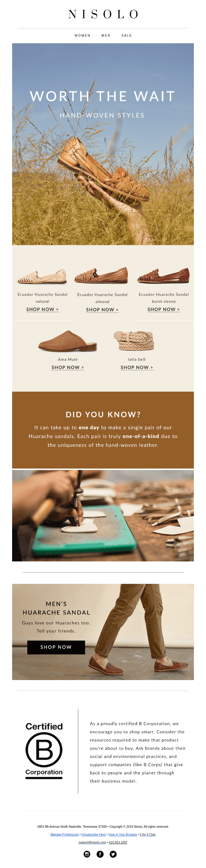Select the talia belt product image

click(134, 341)
